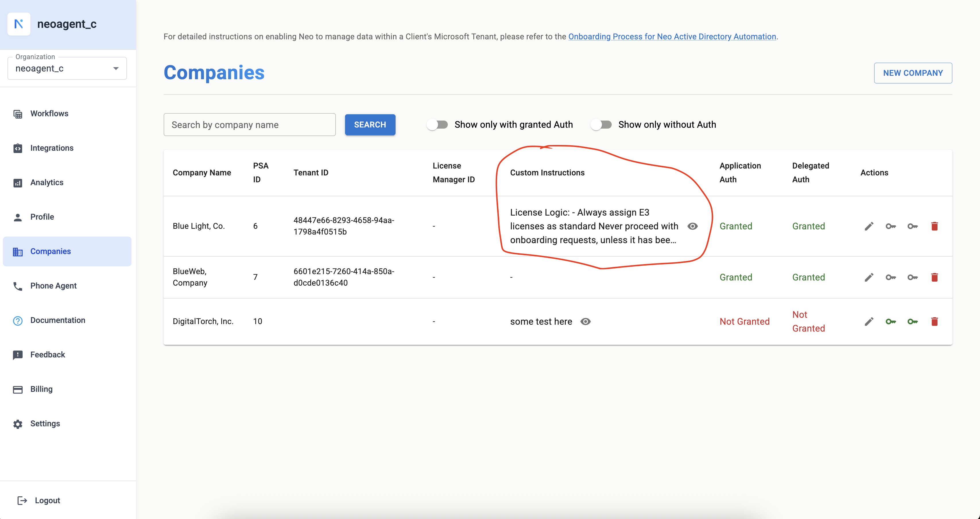Show DigitalTorch custom instructions with eye icon
Viewport: 980px width, 519px height.
(x=586, y=322)
